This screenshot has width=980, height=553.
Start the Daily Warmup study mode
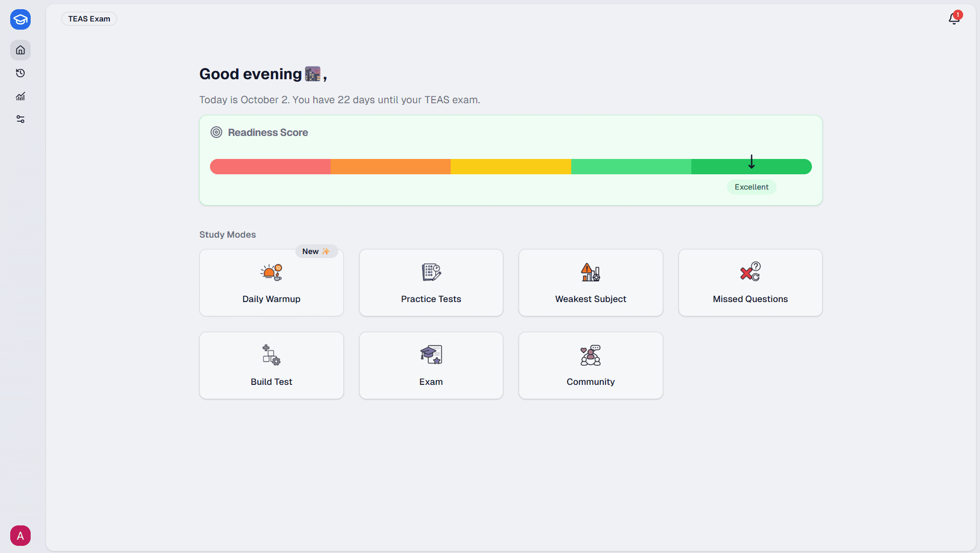point(271,283)
